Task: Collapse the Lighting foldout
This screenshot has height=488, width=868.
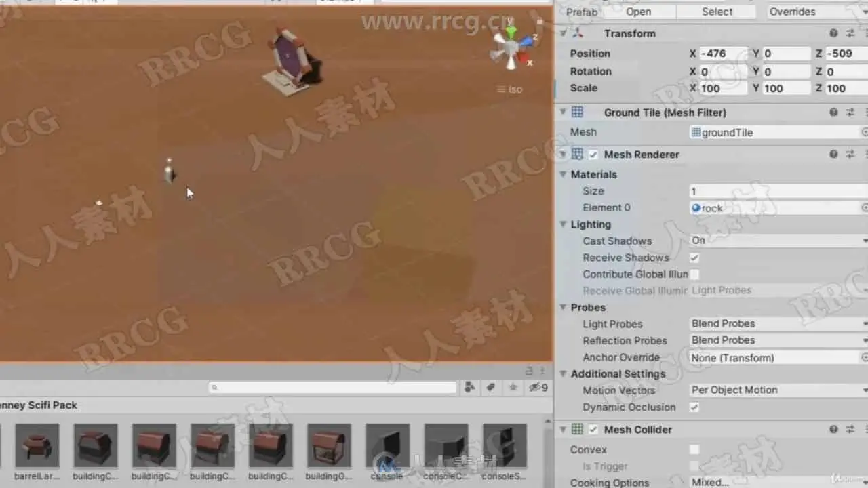Action: [x=563, y=224]
